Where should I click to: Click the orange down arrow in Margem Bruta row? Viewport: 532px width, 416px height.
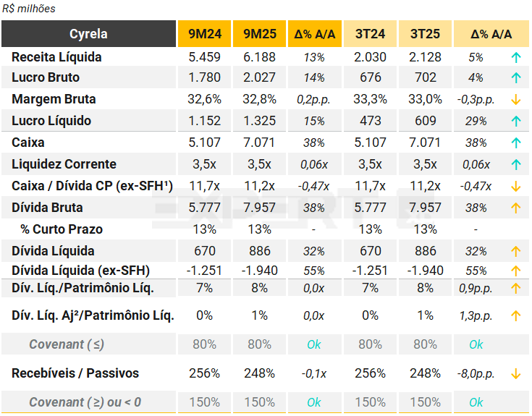click(516, 99)
